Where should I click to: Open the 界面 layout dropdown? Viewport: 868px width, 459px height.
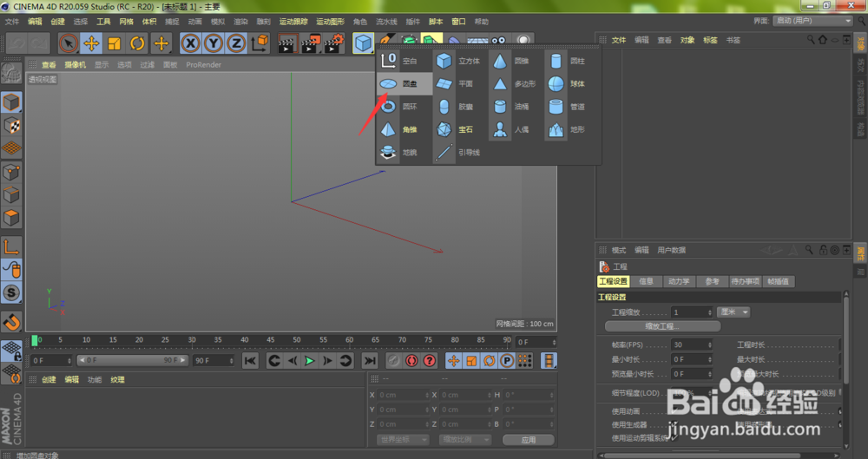coord(812,21)
